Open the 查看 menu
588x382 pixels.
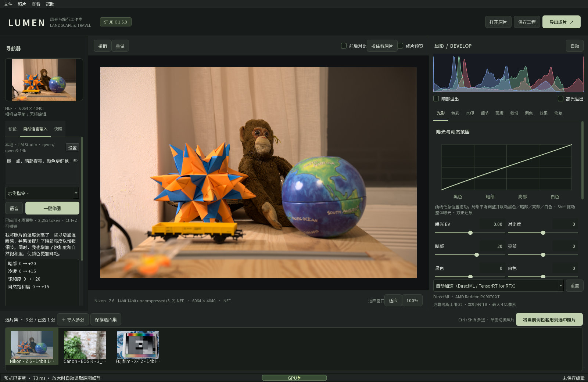[x=36, y=4]
